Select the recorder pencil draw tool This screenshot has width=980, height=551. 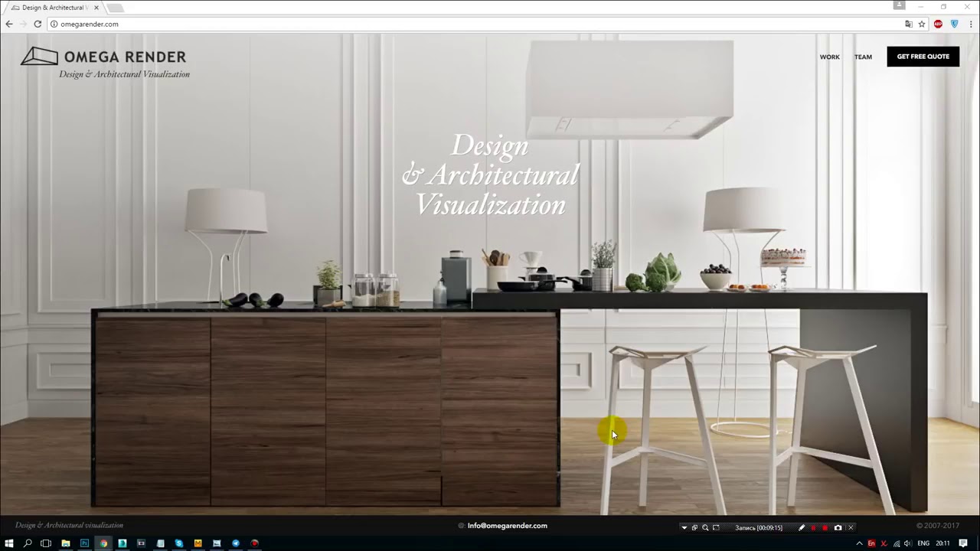pyautogui.click(x=802, y=527)
